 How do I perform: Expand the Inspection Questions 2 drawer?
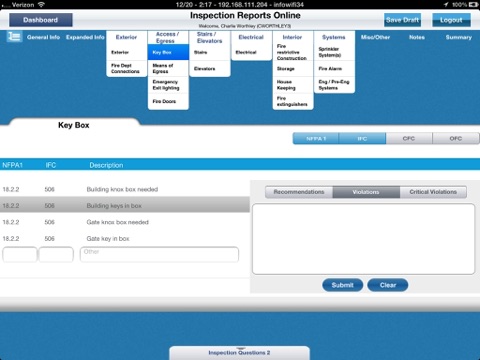[239, 353]
